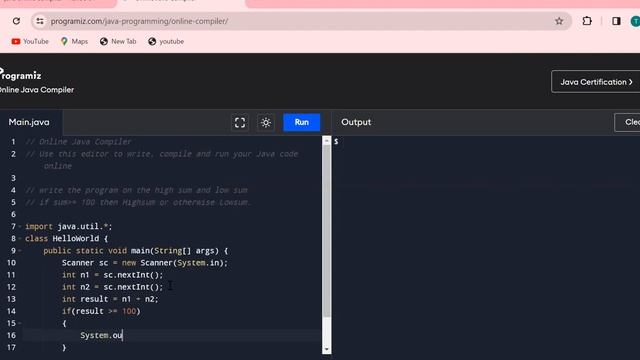Click the 'System.ou' text on line 16
The height and width of the screenshot is (360, 640).
point(101,336)
